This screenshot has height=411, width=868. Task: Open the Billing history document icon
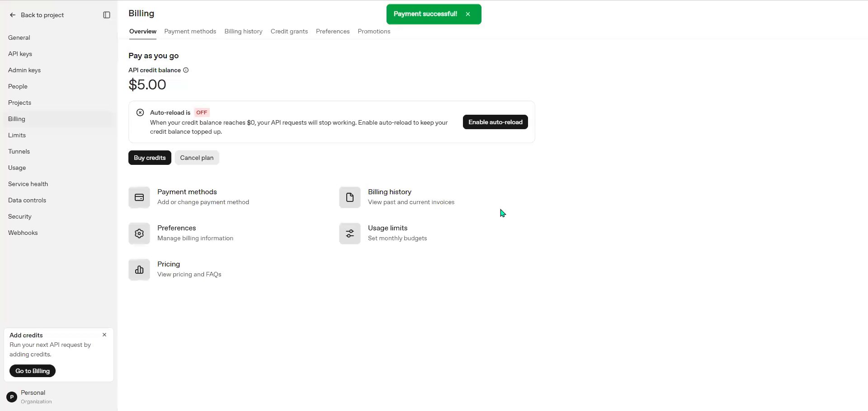pyautogui.click(x=350, y=197)
